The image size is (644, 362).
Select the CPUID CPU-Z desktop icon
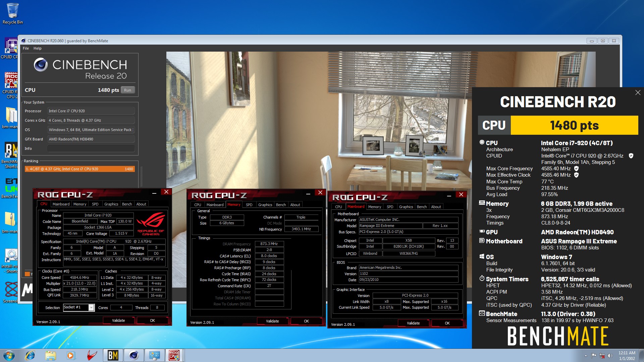pos(9,48)
